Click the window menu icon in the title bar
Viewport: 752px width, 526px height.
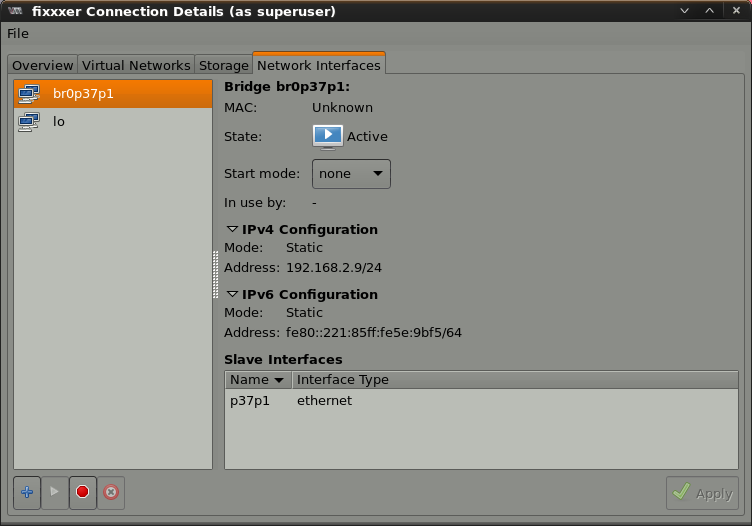[x=16, y=11]
